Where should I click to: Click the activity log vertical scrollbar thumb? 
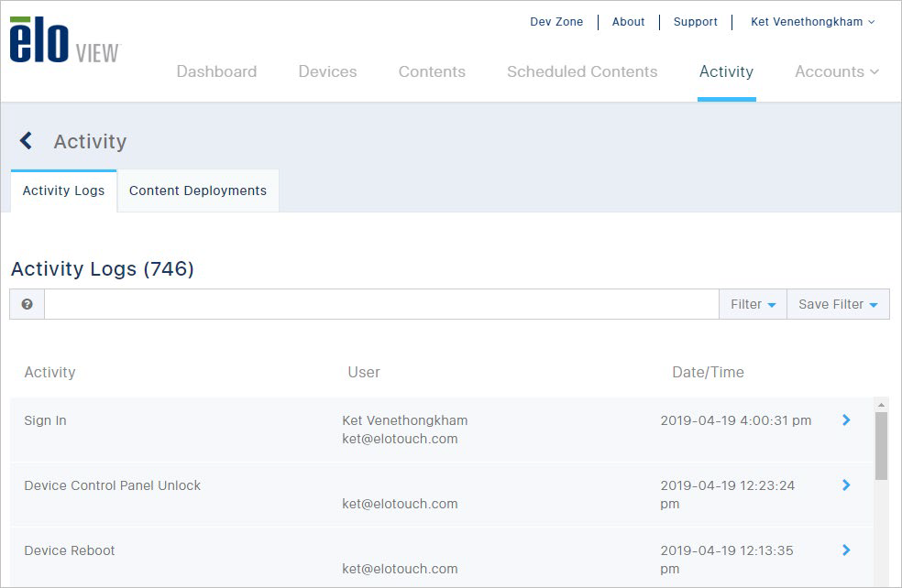click(x=881, y=446)
